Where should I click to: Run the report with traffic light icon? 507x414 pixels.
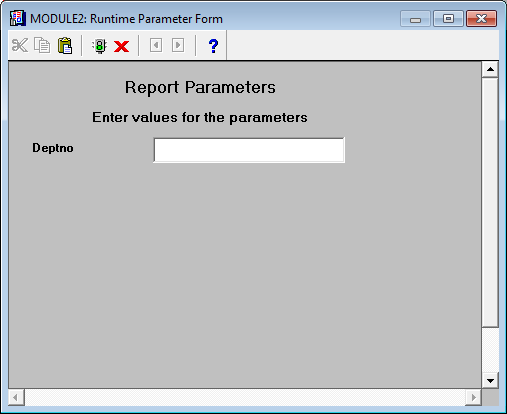point(99,46)
